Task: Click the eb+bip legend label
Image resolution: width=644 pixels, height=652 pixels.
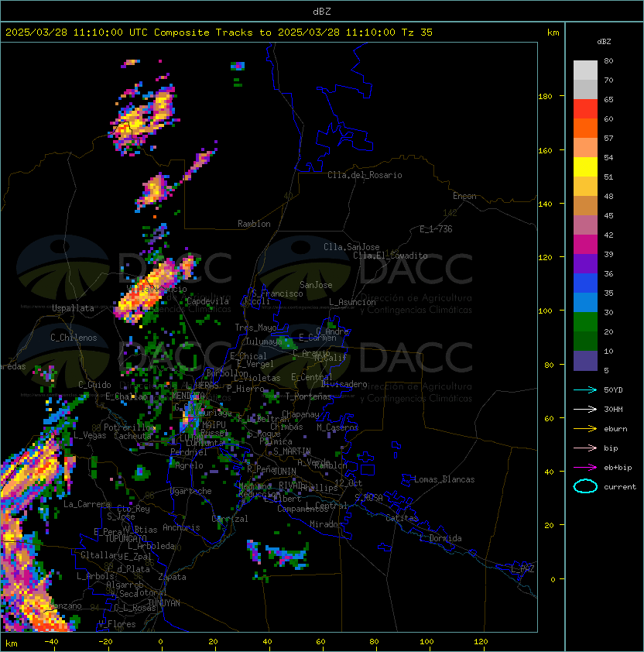Action: tap(618, 468)
